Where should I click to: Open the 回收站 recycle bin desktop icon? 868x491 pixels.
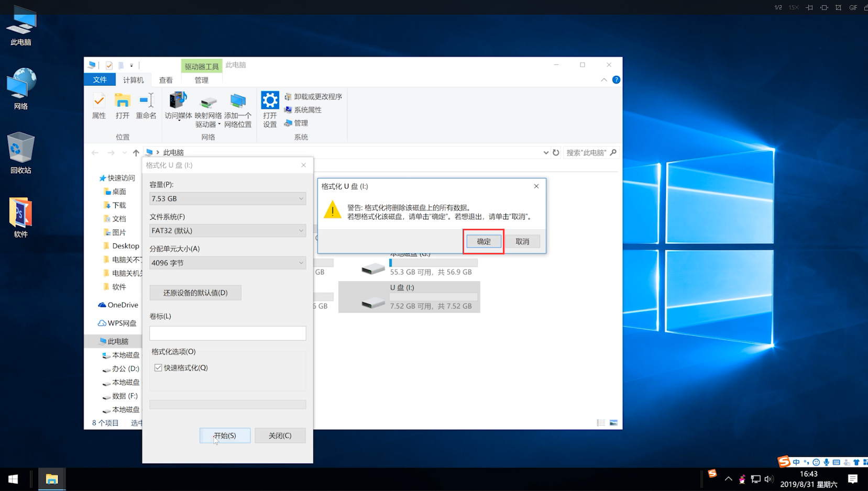point(21,153)
